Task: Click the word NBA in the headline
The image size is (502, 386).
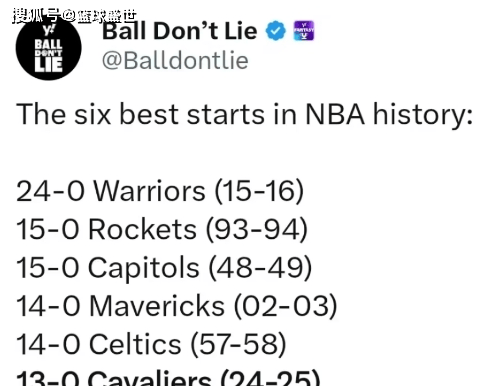Action: click(335, 115)
